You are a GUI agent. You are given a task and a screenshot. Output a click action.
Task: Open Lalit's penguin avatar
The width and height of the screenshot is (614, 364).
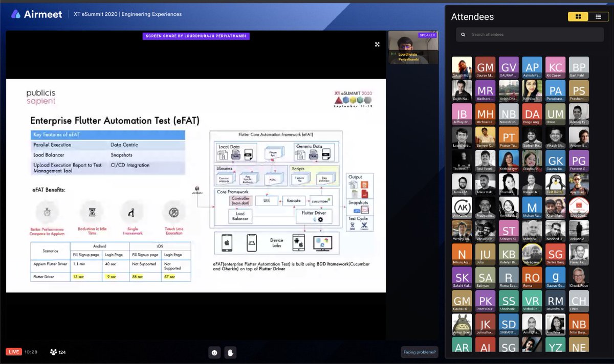tap(555, 184)
